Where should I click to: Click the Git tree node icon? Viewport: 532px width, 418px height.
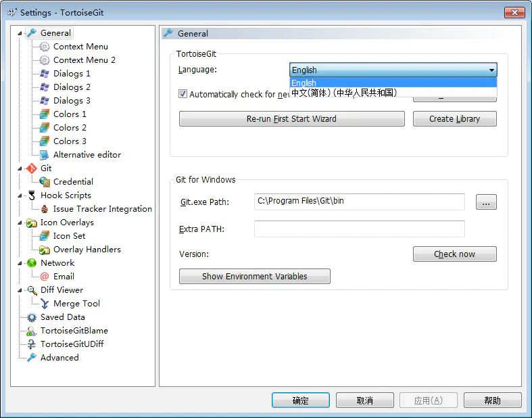point(31,168)
